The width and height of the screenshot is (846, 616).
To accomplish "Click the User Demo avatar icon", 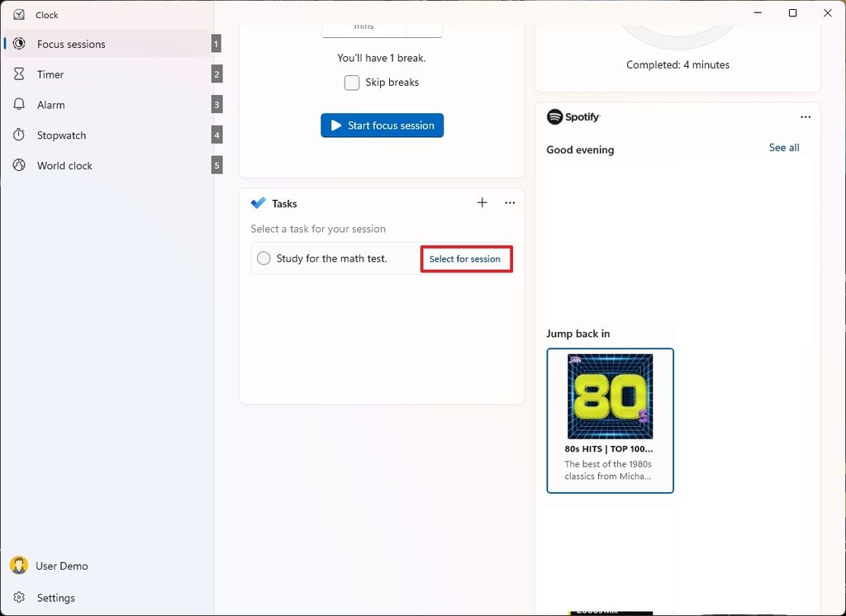I will click(18, 565).
